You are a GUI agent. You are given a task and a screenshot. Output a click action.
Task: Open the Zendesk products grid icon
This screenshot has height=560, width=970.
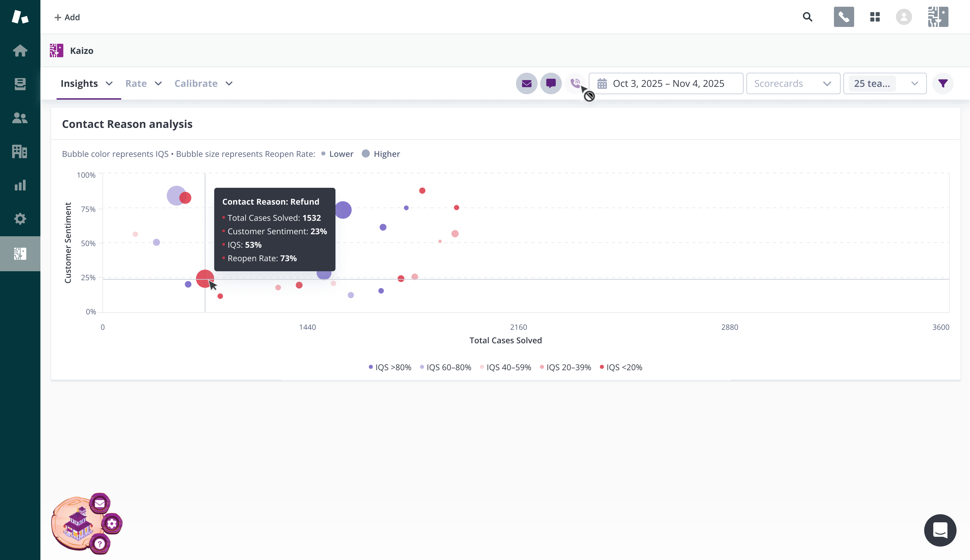875,17
